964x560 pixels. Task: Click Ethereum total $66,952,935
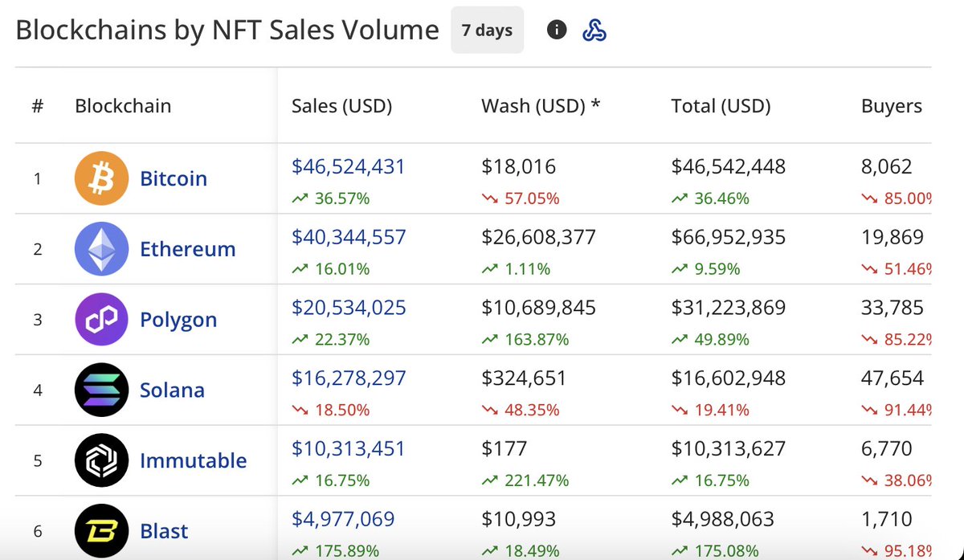tap(729, 237)
